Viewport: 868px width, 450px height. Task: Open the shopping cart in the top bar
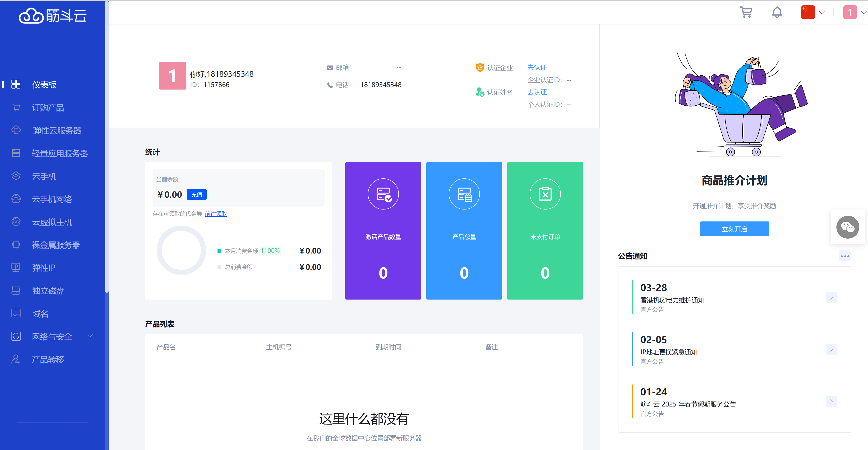pos(746,12)
